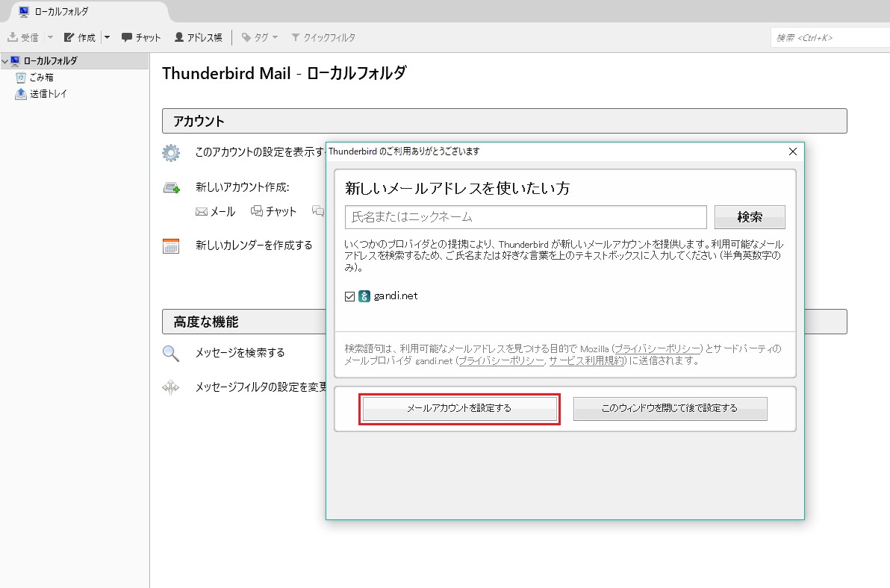
Task: Open the アドレス帳 address book
Action: [198, 37]
